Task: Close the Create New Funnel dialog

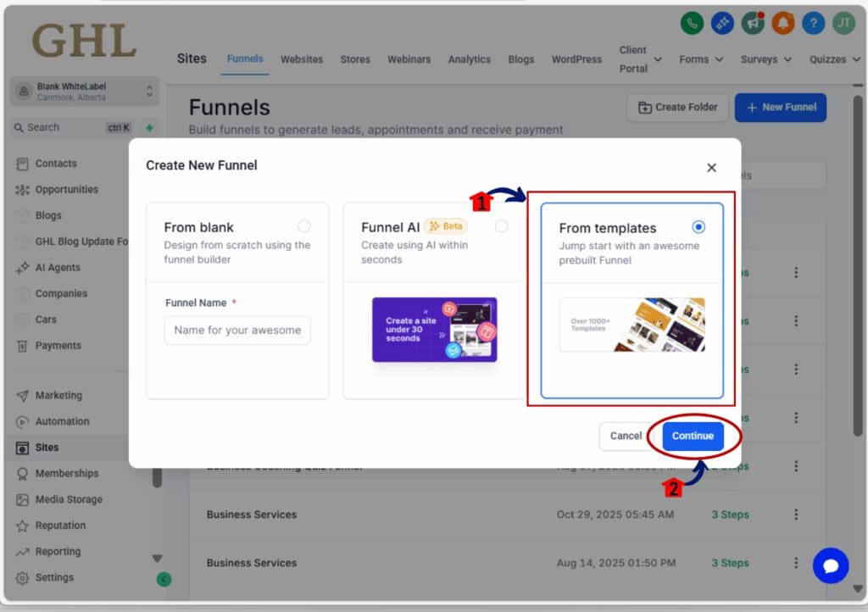Action: [x=711, y=168]
